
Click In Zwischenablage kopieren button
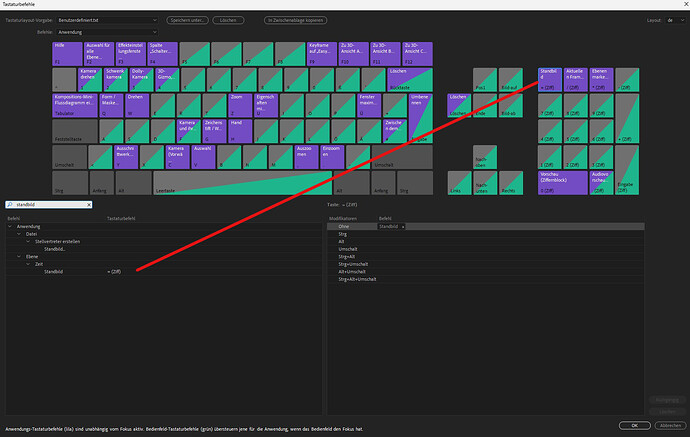[295, 20]
